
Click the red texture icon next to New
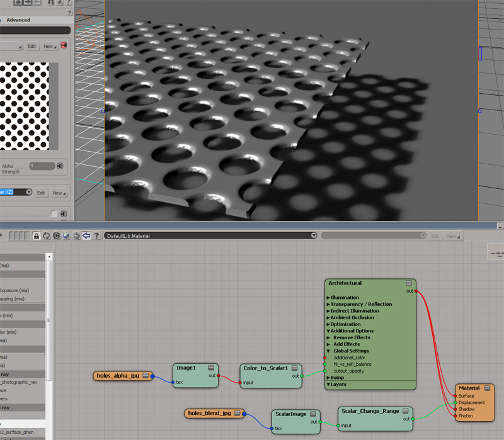click(x=64, y=46)
